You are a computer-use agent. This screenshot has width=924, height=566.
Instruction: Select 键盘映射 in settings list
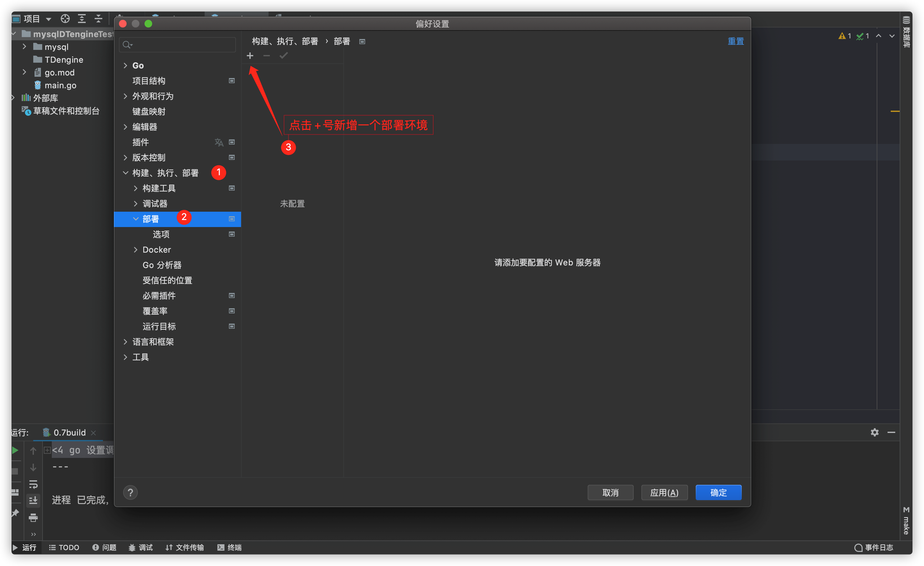click(149, 111)
